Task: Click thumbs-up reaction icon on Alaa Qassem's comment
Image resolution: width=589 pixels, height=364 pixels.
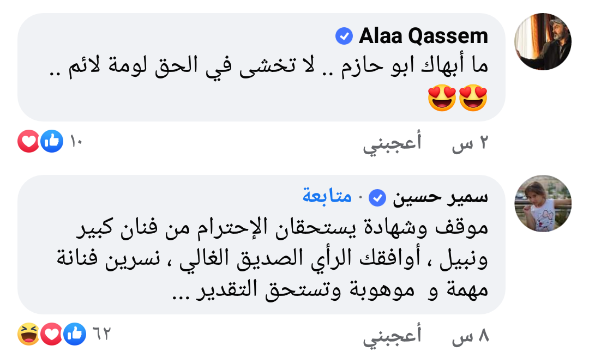Action: click(x=52, y=141)
